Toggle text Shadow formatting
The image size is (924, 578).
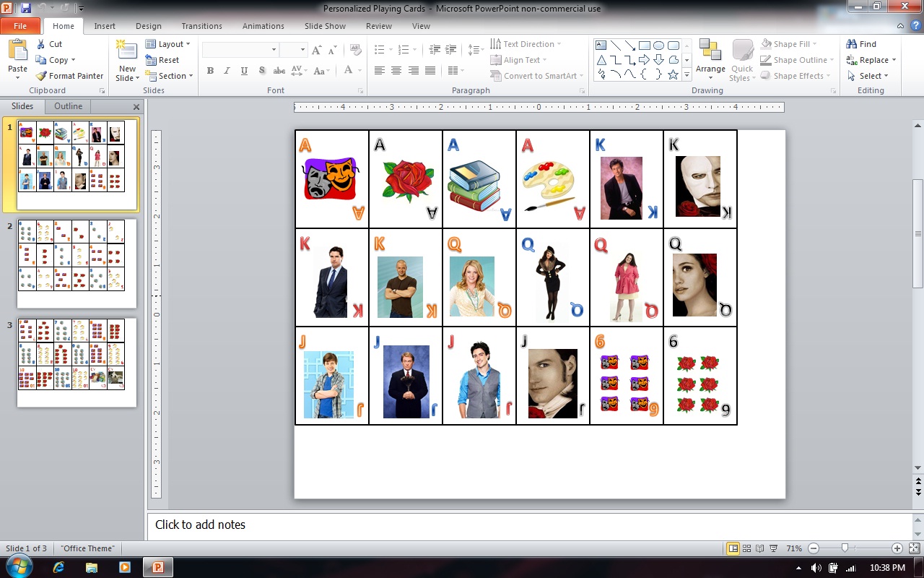(x=262, y=71)
